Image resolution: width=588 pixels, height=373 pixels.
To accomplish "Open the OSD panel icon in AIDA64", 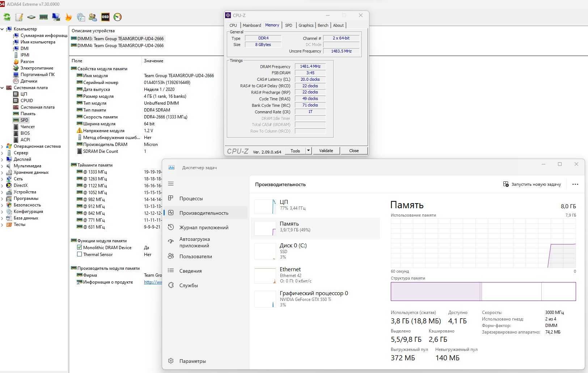I will pos(105,17).
